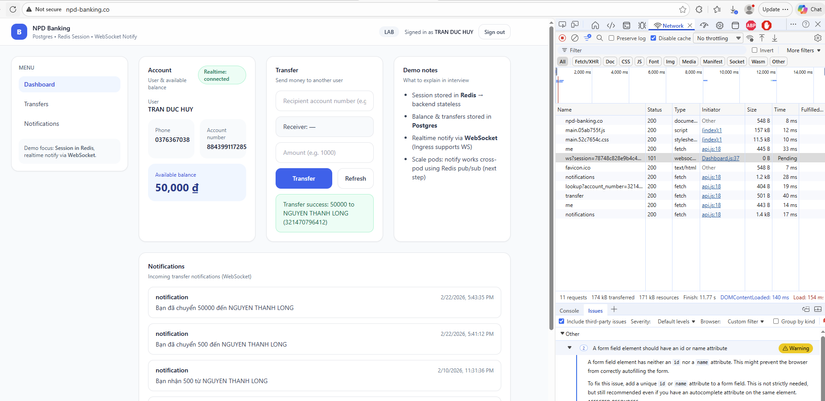Open Dashboard.js:37 initiator link
Viewport: 825px width, 401px height.
click(x=720, y=158)
